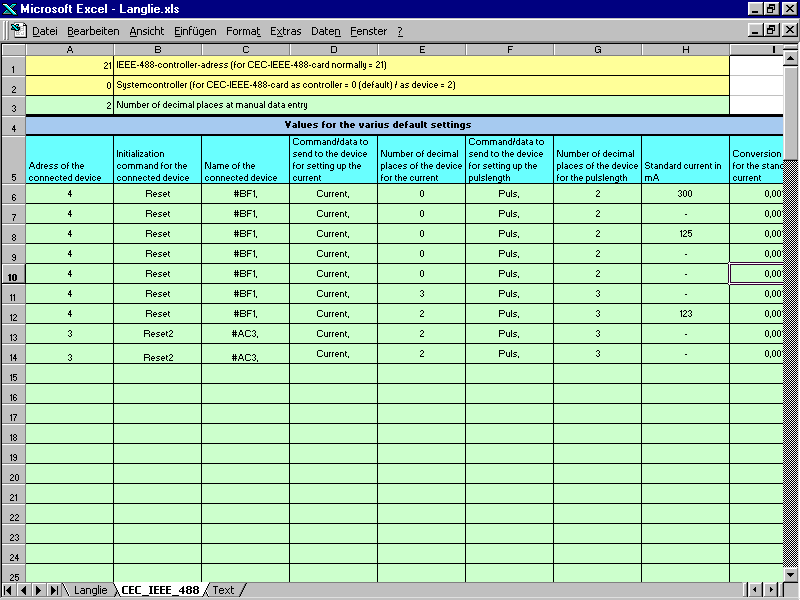Click horizontal scrollbar left arrow

[755, 590]
